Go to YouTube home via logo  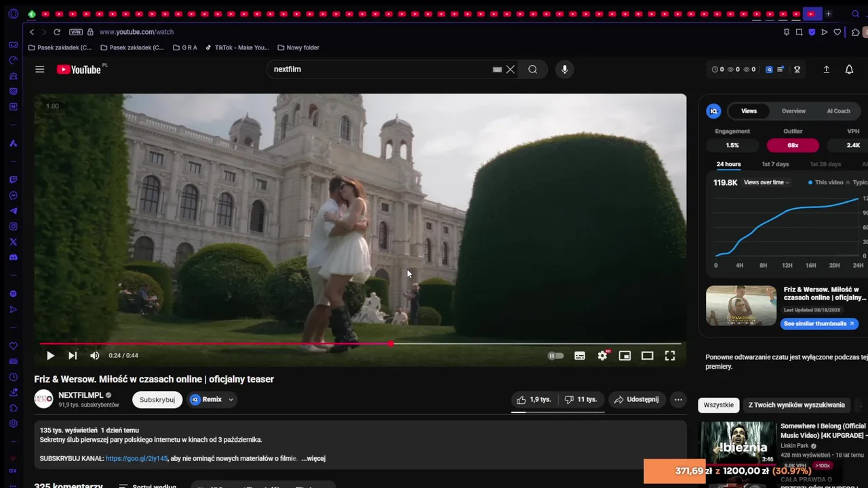79,69
